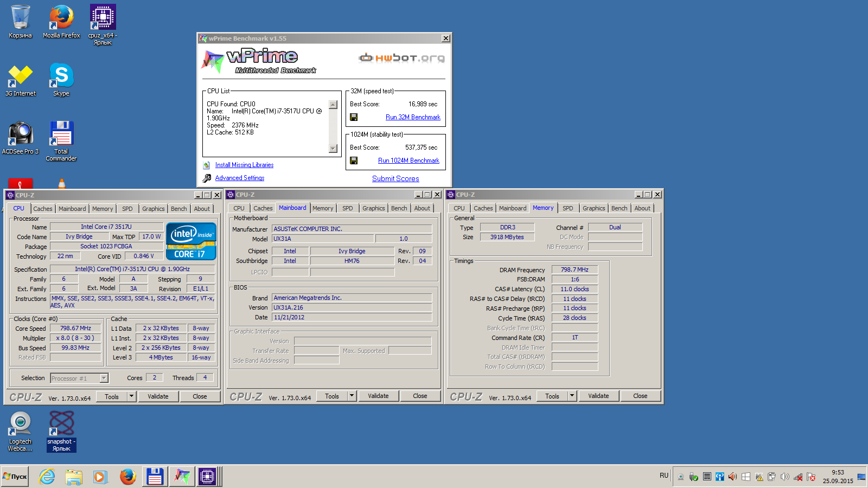Select Graphics tab in middle CPU-Z window
The image size is (868, 488).
click(374, 208)
